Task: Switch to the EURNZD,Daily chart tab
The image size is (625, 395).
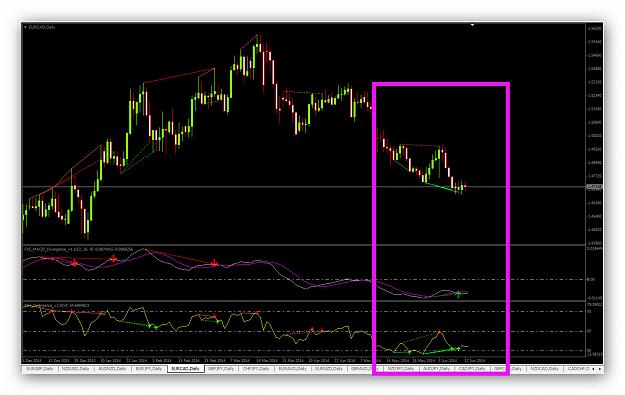Action: (x=329, y=369)
